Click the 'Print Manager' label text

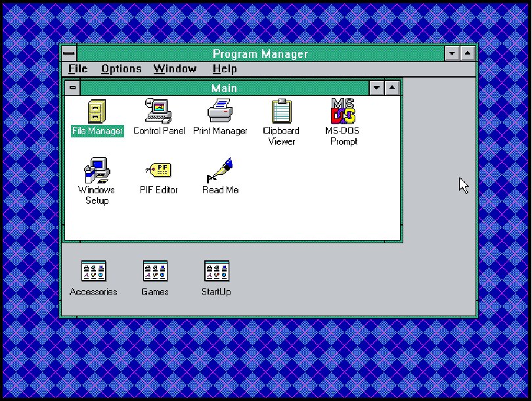pyautogui.click(x=220, y=131)
